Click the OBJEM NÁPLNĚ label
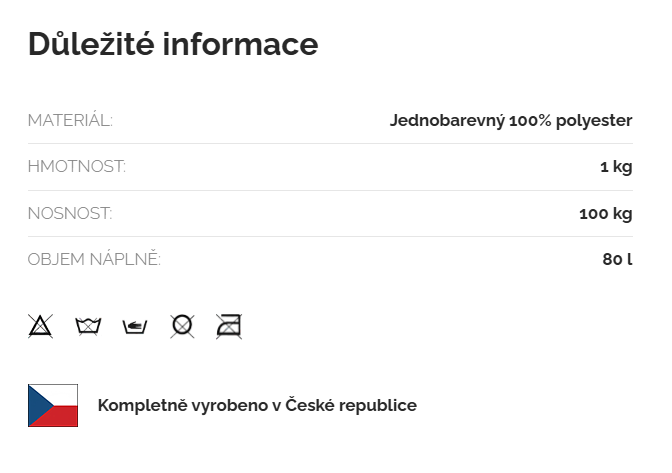The image size is (672, 473). [94, 260]
